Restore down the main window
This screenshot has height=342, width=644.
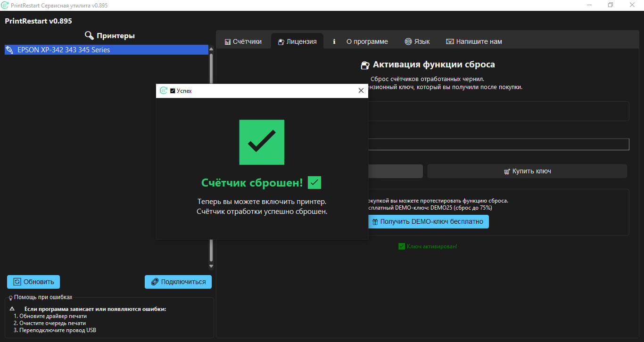pos(611,5)
